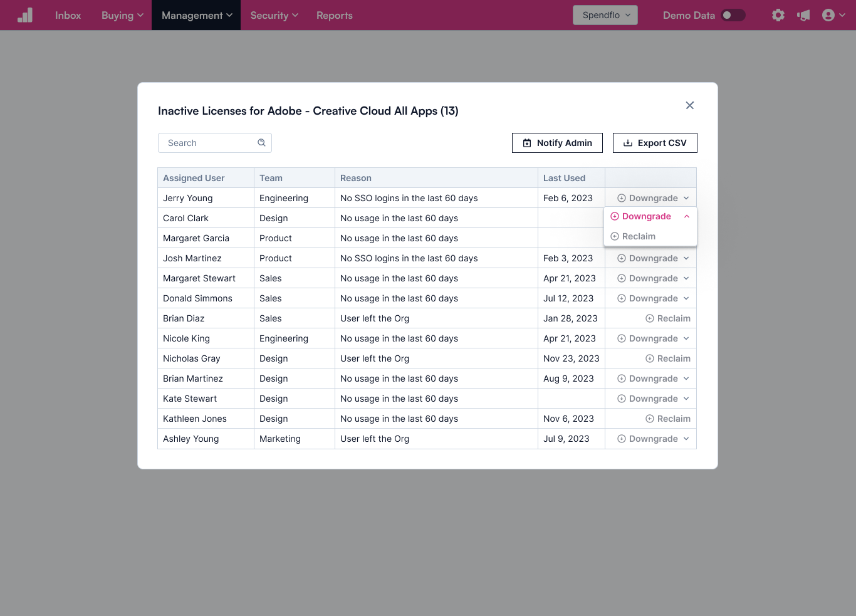Click the Aug 9, 2023 date cell

coord(572,378)
